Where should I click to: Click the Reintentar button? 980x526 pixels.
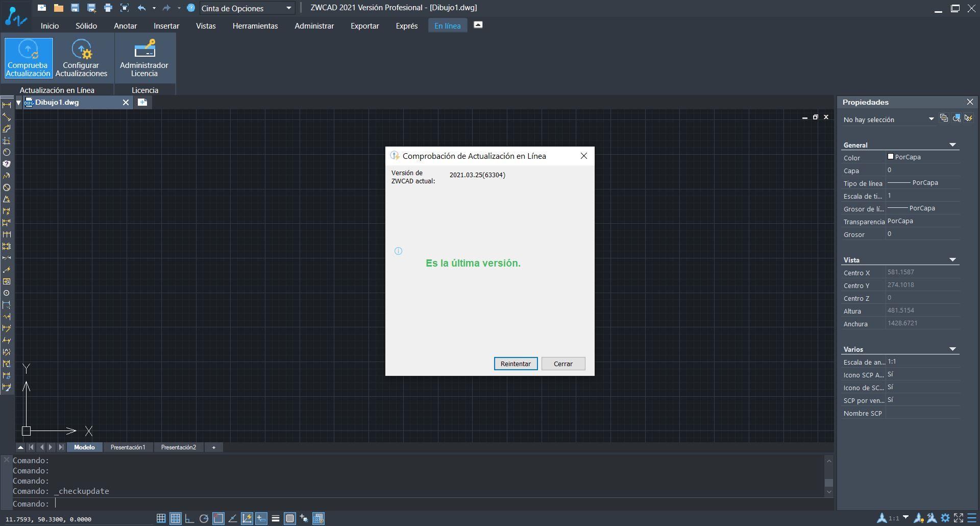point(515,364)
